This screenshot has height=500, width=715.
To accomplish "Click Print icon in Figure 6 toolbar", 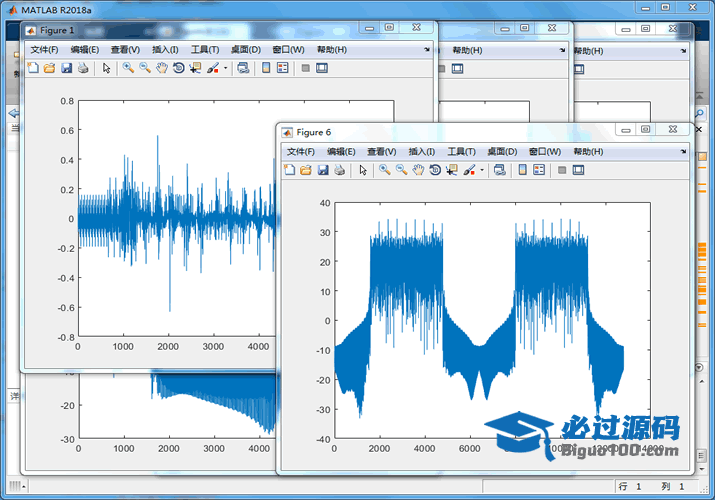I will [339, 170].
